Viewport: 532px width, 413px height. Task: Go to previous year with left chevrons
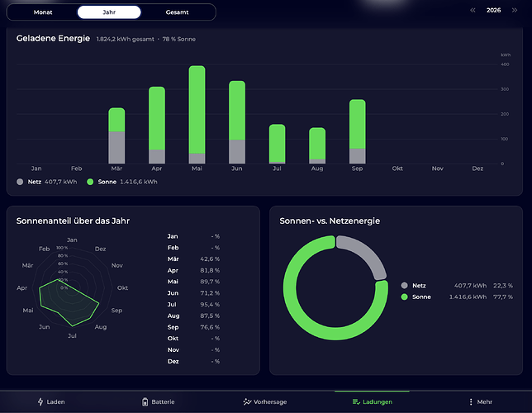click(x=473, y=10)
